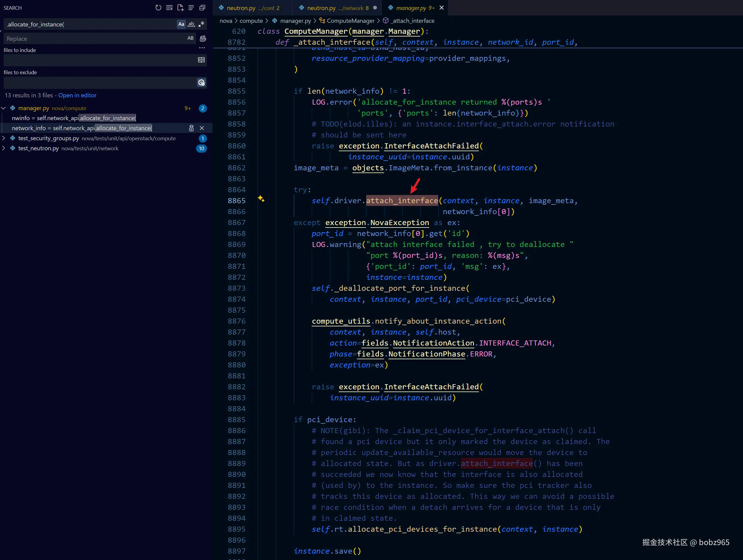Click ImageMeta.from_instance on line 8862
743x560 pixels.
440,168
